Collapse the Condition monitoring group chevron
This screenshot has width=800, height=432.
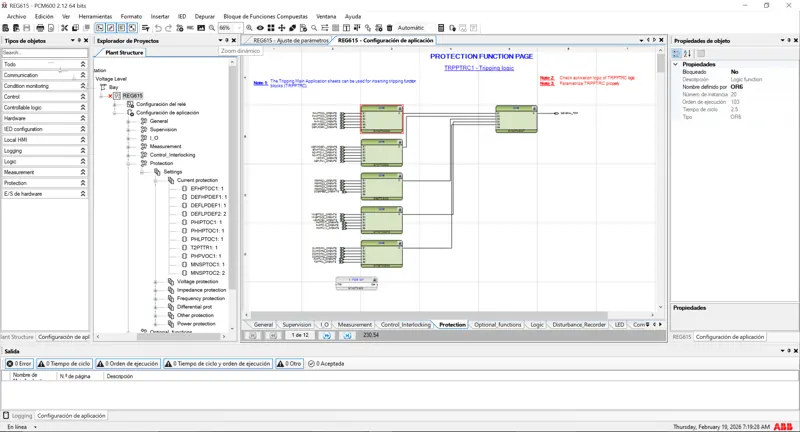point(83,86)
